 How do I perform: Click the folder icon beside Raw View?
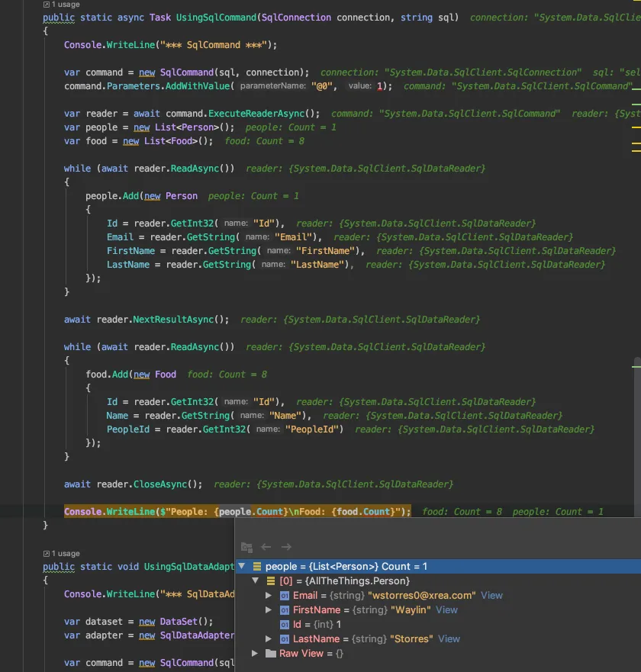point(271,653)
